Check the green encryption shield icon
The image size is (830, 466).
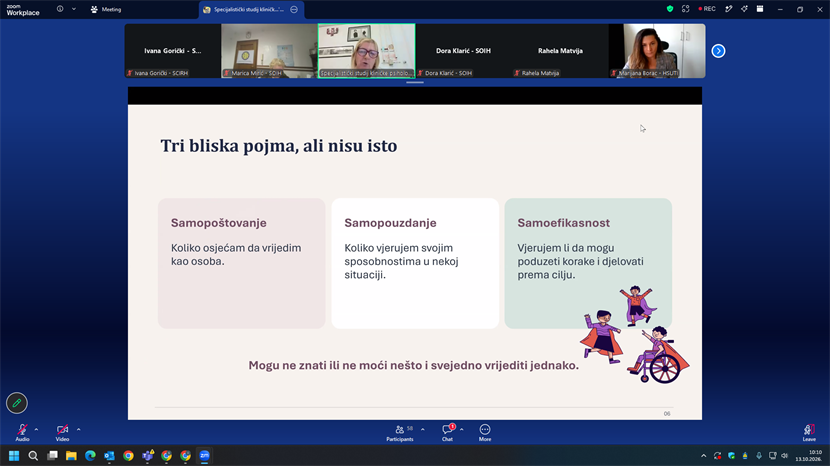(x=670, y=9)
